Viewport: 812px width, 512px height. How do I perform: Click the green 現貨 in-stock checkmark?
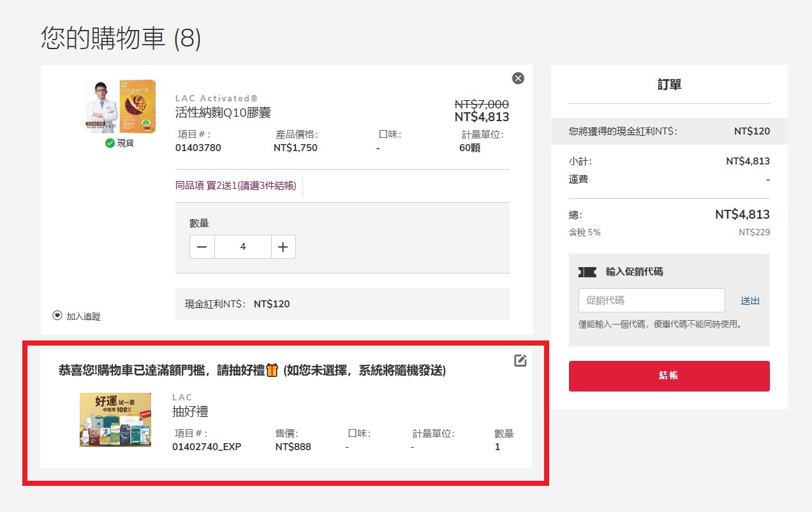(110, 143)
